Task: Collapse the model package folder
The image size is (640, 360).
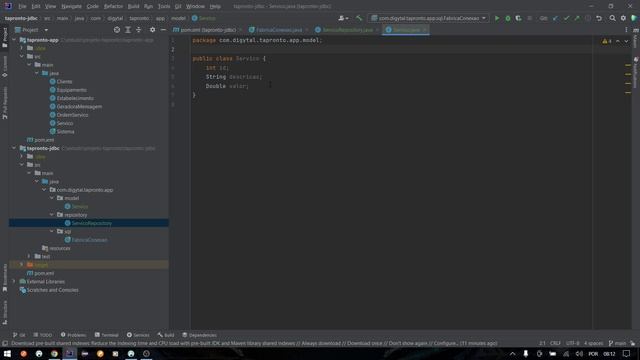Action: tap(52, 198)
